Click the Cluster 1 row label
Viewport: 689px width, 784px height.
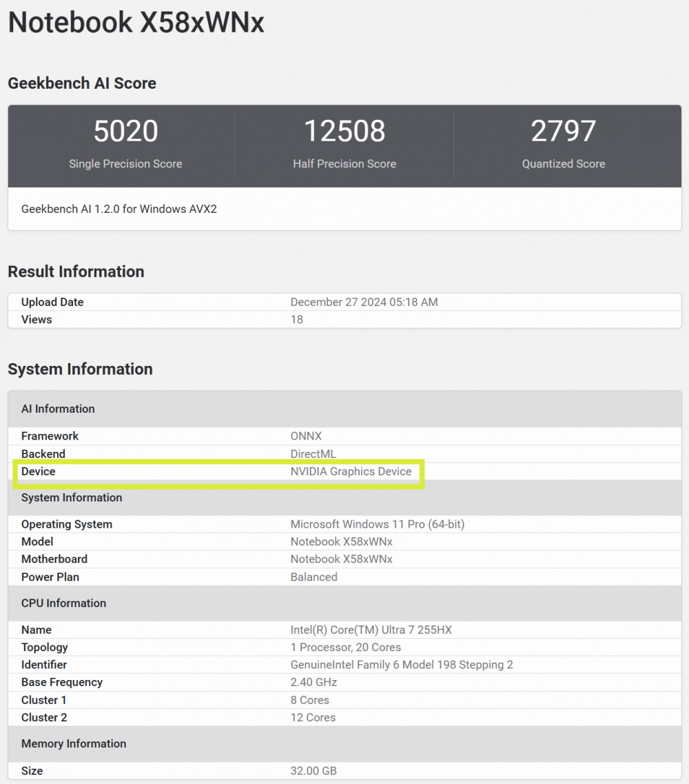[43, 700]
